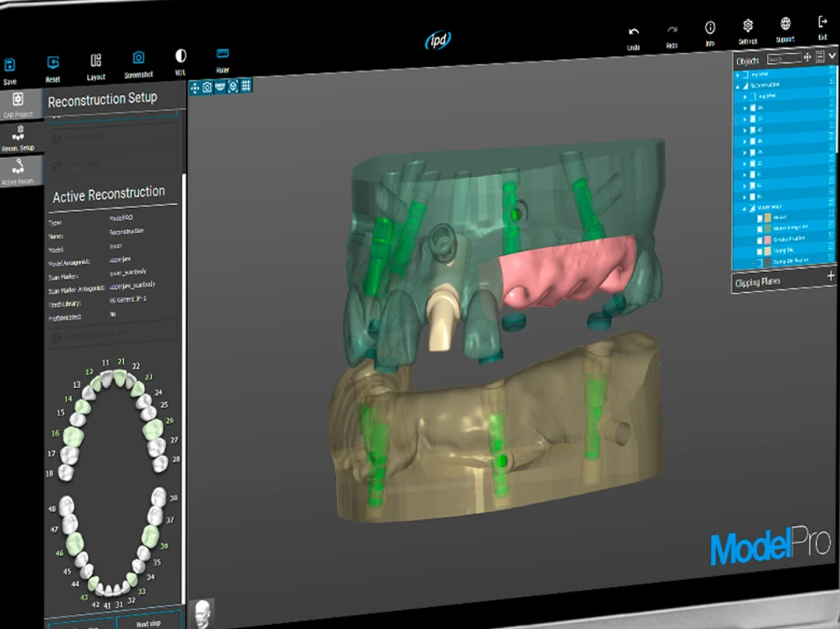This screenshot has height=629, width=840.
Task: Toggle the checkbox beside the pink swatch
Action: coord(759,240)
